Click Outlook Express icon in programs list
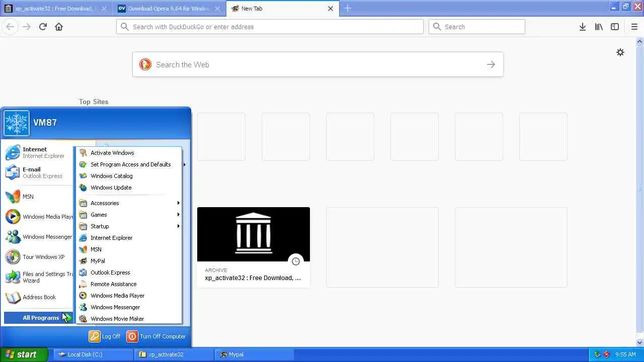644x362 pixels. coord(83,273)
